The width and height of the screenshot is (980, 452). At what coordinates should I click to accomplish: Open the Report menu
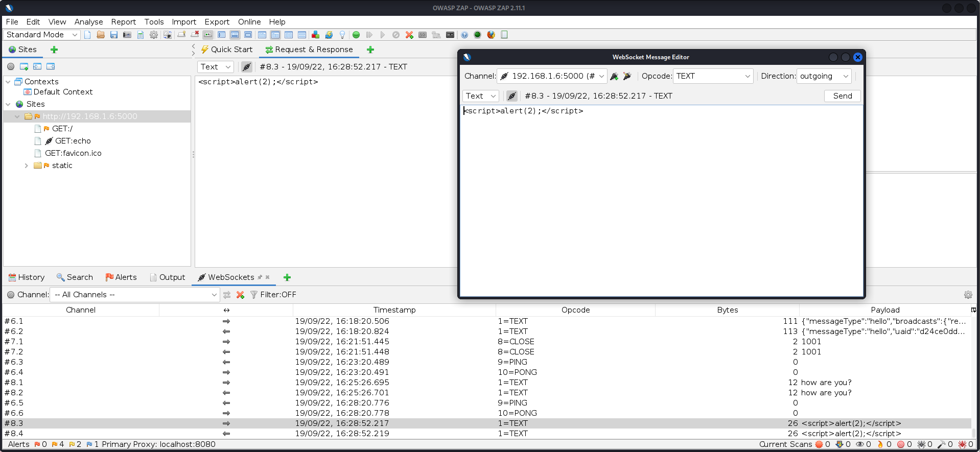pyautogui.click(x=124, y=22)
